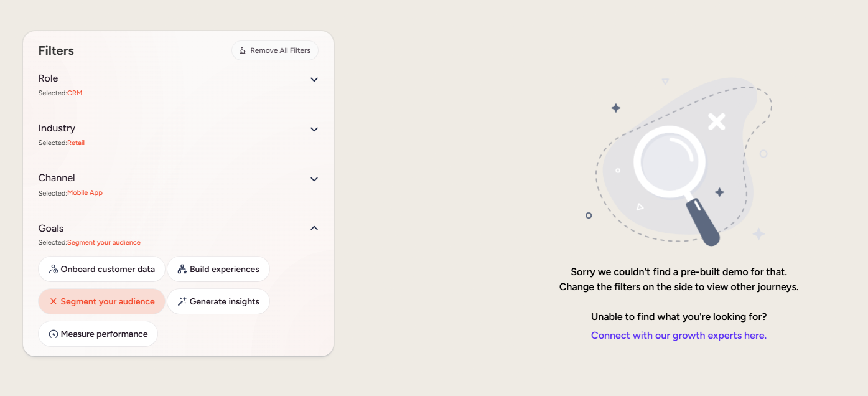Select the Generate insights goal

(x=218, y=301)
